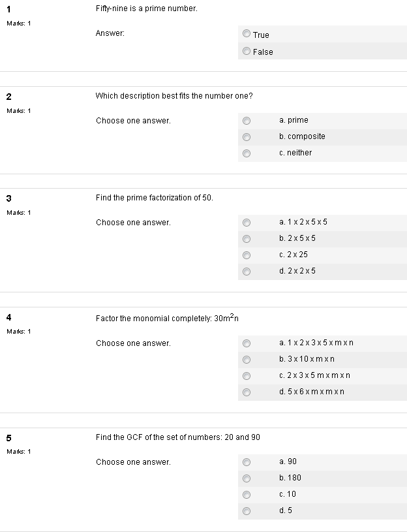Select GCF answer 'd. 5'
The image size is (407, 532).
point(247,511)
